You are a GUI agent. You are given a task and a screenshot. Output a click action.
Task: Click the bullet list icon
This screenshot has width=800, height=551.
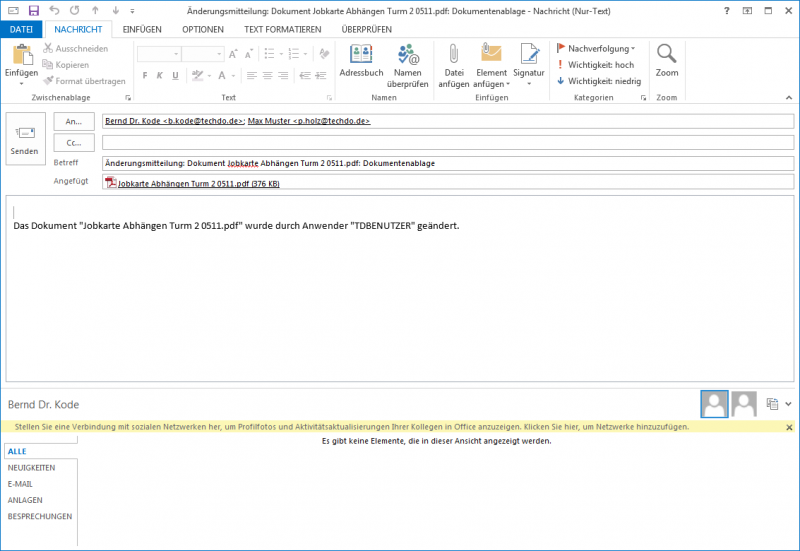pos(269,54)
